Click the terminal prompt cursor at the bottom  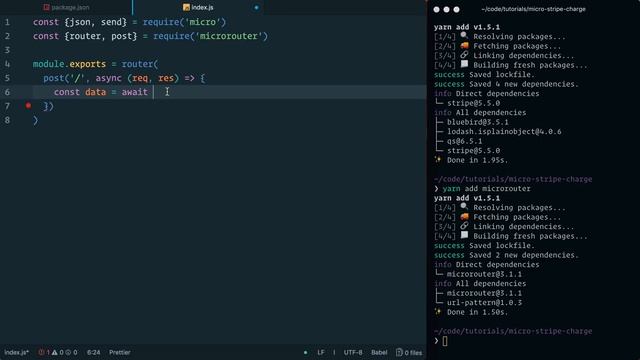click(445, 341)
